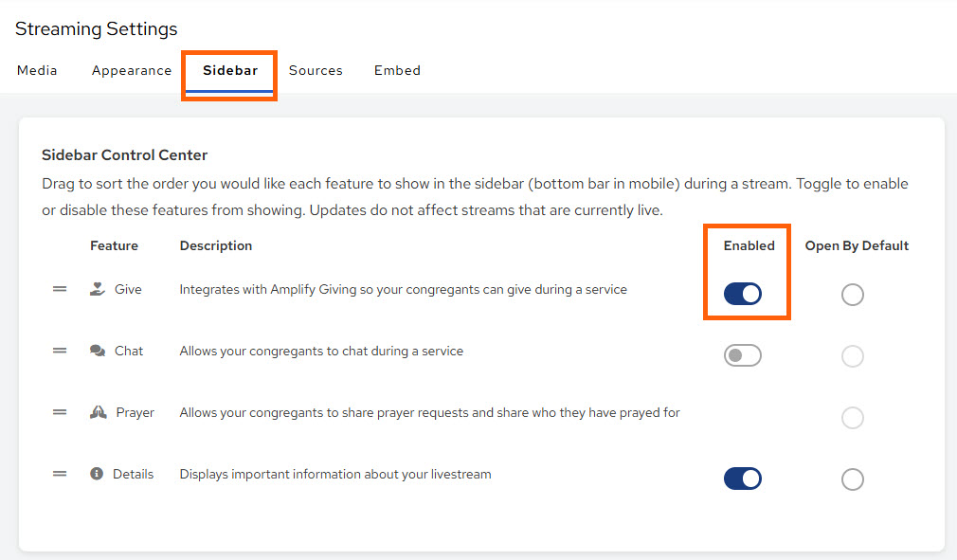Enable the Chat feature toggle
957x560 pixels.
click(x=742, y=355)
